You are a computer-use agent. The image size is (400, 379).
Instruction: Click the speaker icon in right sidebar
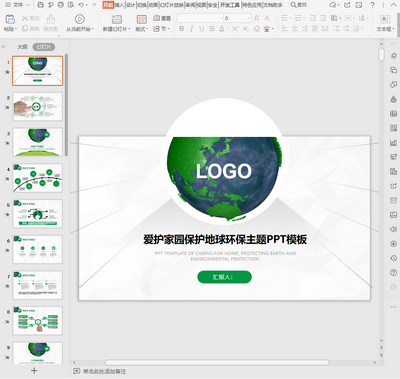[393, 229]
